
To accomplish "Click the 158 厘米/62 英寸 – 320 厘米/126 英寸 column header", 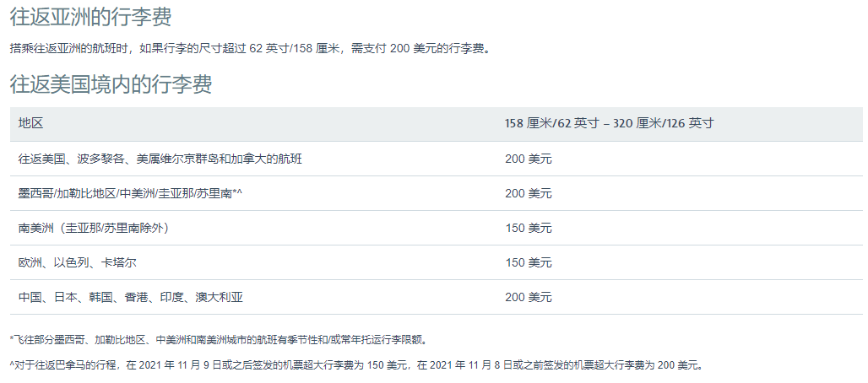I will pyautogui.click(x=609, y=123).
